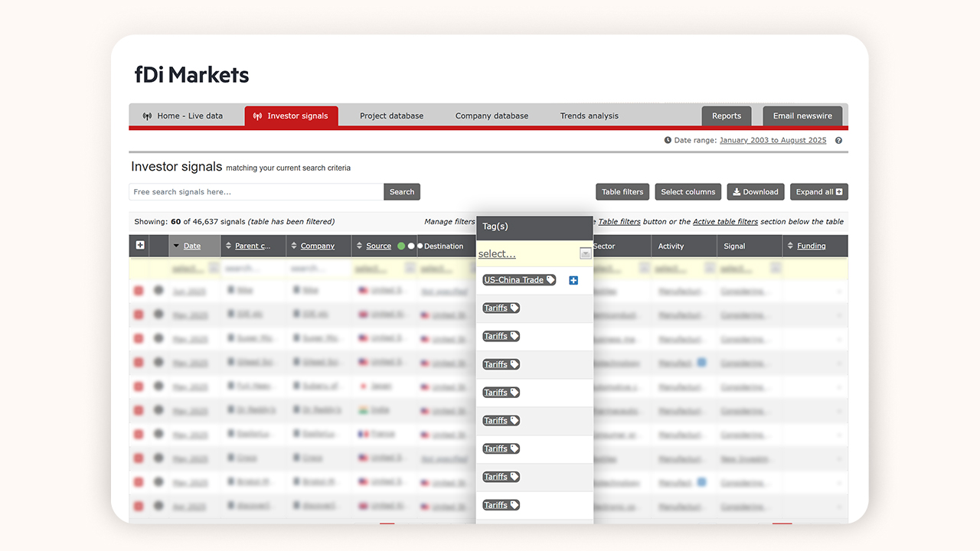Click the blue plus icon beside US-China Trade

coord(573,281)
